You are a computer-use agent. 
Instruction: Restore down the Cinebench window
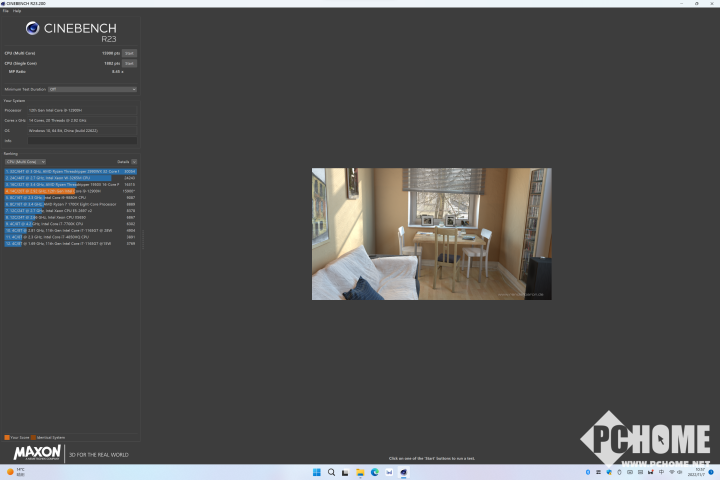(697, 3)
